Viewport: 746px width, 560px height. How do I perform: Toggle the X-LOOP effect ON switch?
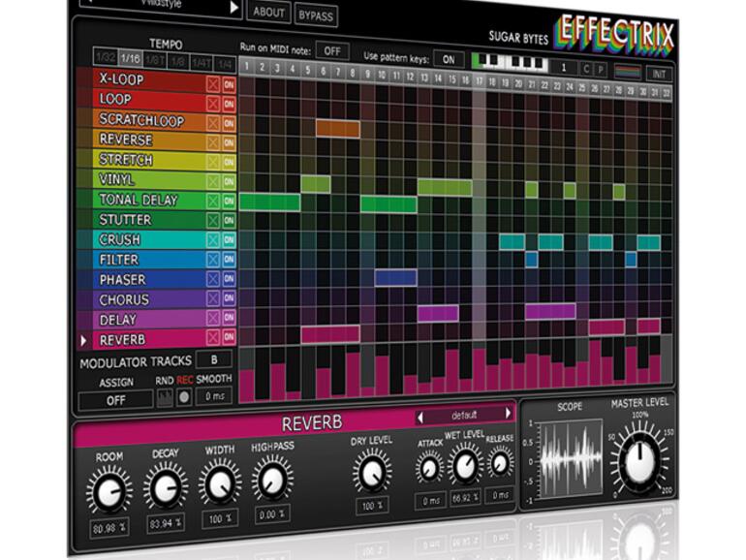pyautogui.click(x=229, y=84)
